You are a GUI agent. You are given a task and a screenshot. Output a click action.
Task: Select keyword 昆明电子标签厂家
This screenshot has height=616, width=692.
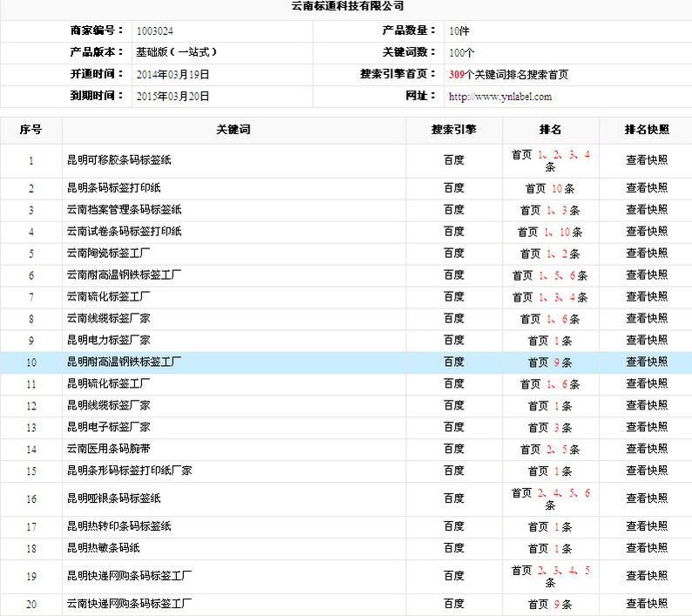[x=109, y=427]
